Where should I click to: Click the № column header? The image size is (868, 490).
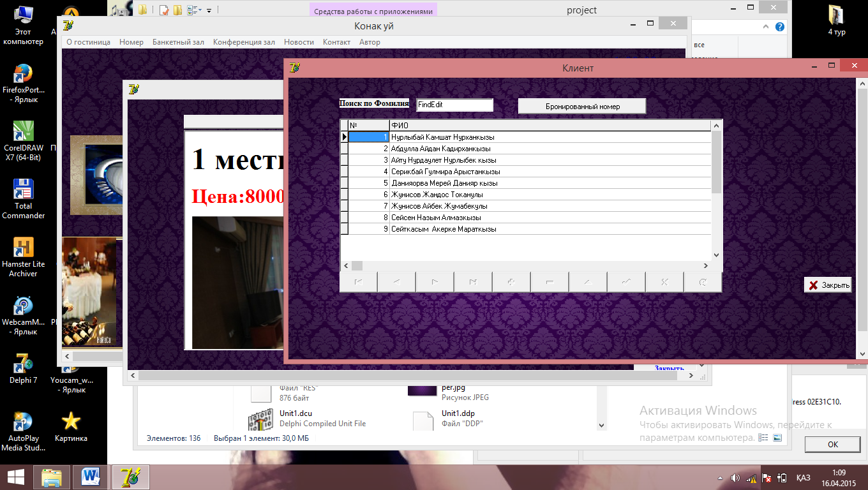369,126
